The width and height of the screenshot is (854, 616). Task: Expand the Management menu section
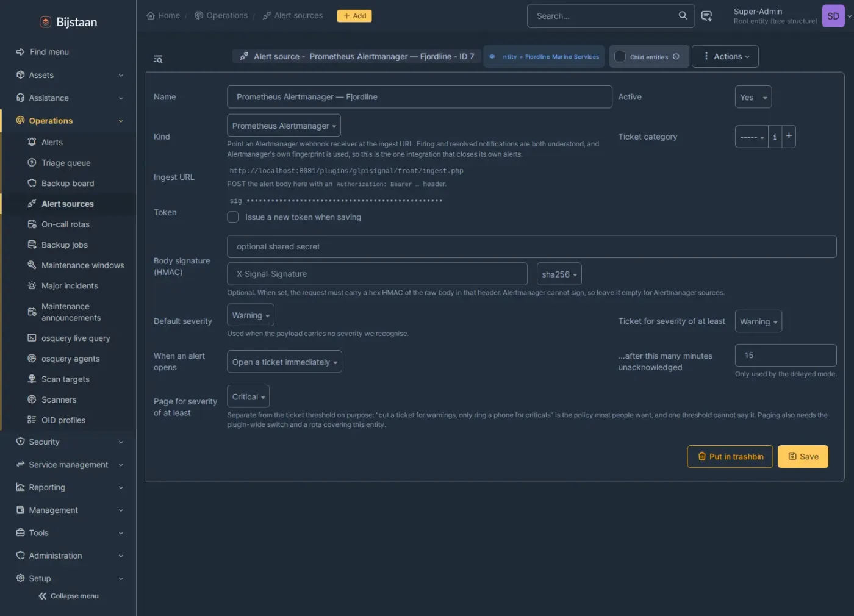pos(70,510)
